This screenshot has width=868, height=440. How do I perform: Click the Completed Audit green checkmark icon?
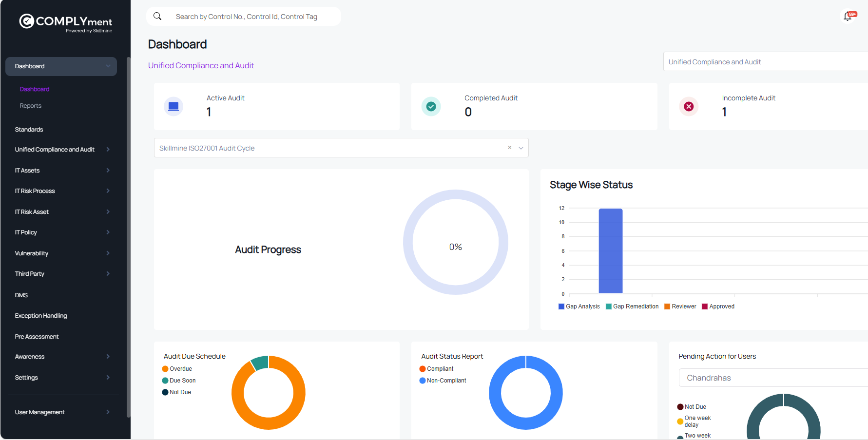(431, 106)
